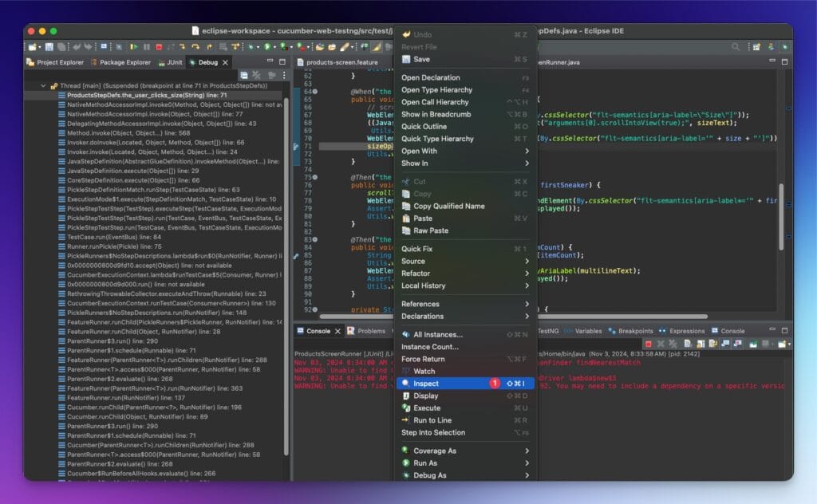Screen dimensions: 817x504
Task: Open the Package Explorer tab
Action: (x=120, y=62)
